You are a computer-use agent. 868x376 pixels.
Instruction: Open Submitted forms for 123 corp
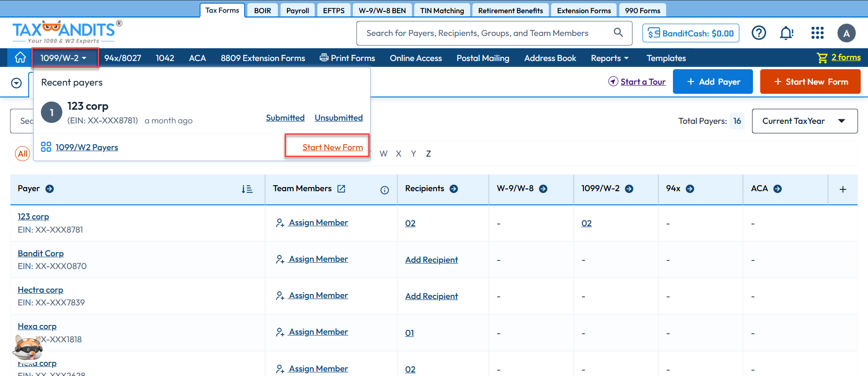[285, 117]
